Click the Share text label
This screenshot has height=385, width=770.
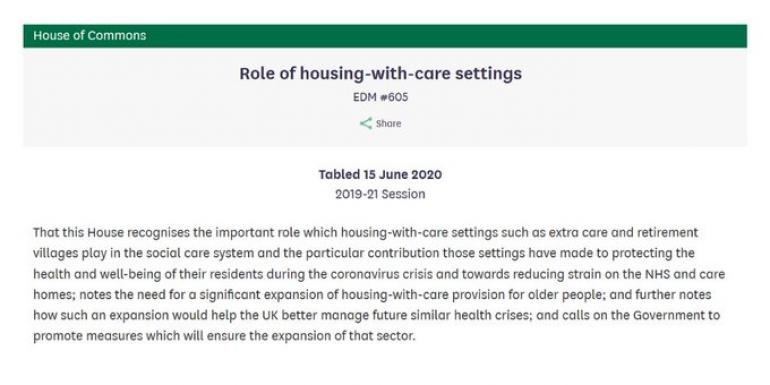click(x=388, y=124)
